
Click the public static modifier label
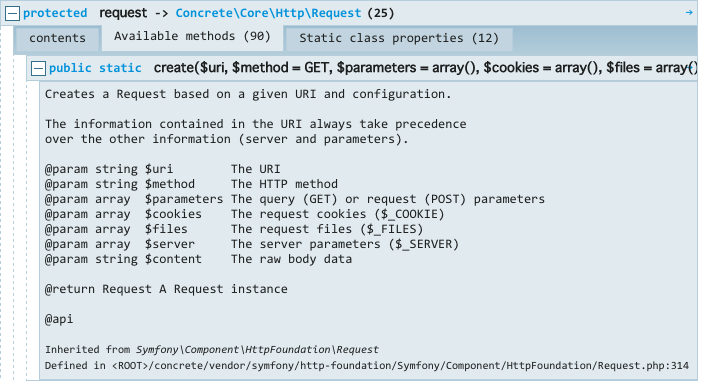[95, 68]
